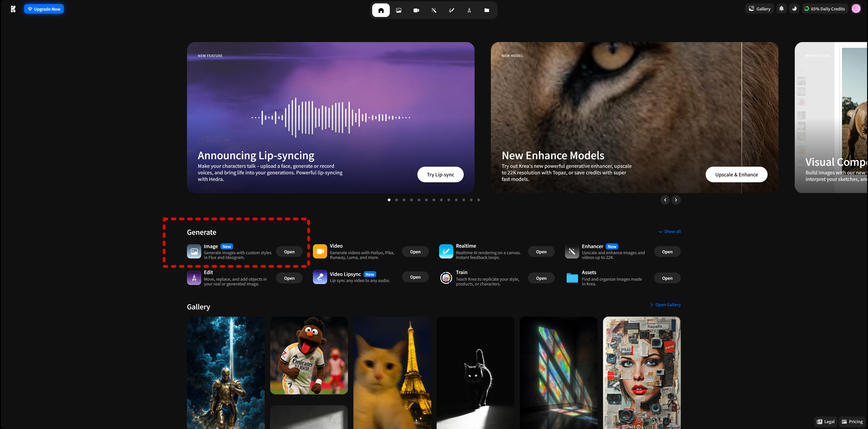Viewport: 868px width, 429px height.
Task: Go to next carousel slide arrow
Action: click(x=676, y=200)
